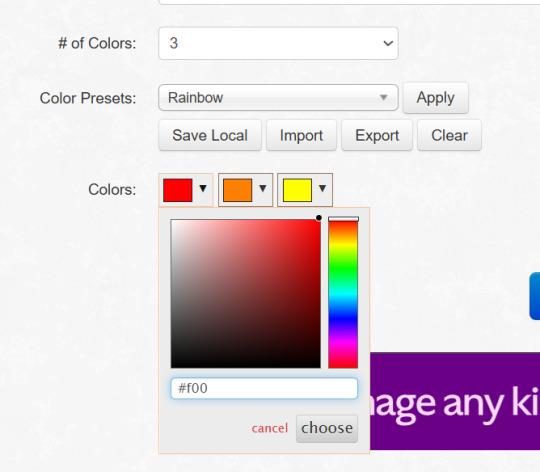
Task: Click the arrow beside red swatch
Action: [x=203, y=188]
